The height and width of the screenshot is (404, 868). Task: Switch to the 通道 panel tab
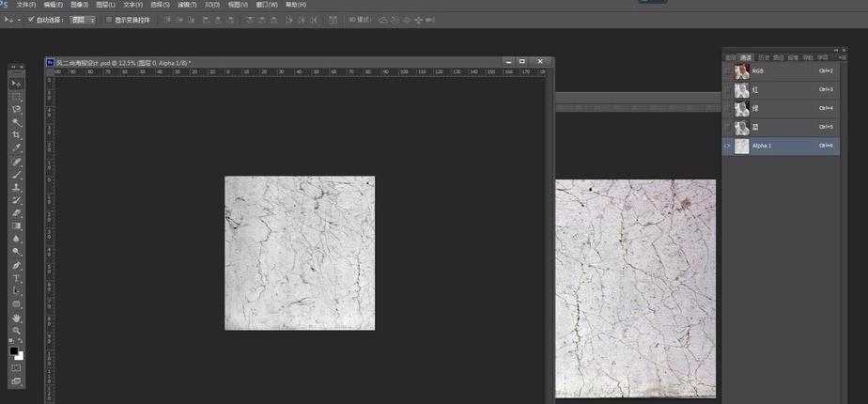pyautogui.click(x=746, y=57)
